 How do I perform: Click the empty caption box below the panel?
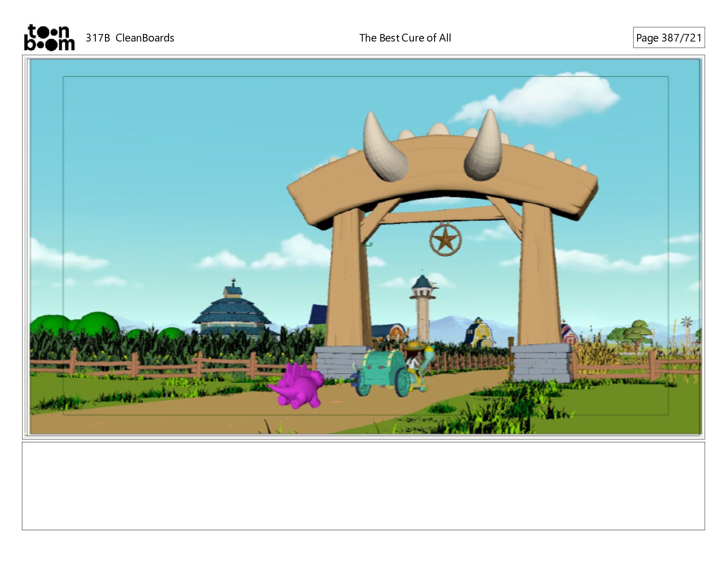click(x=364, y=486)
